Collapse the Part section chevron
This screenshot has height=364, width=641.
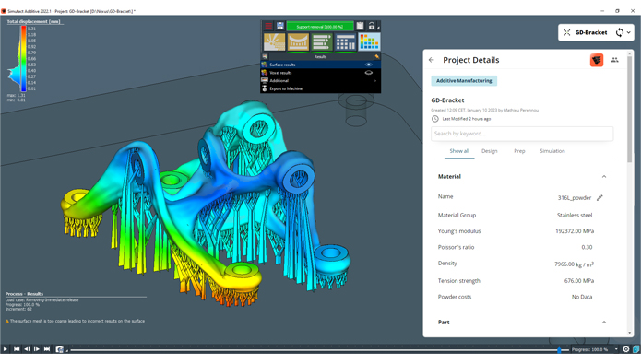tap(604, 323)
